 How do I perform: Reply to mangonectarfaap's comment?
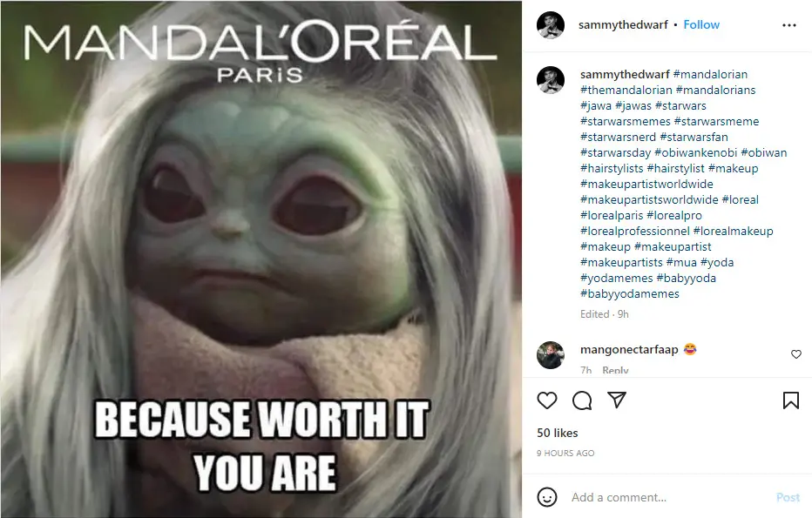click(x=615, y=371)
